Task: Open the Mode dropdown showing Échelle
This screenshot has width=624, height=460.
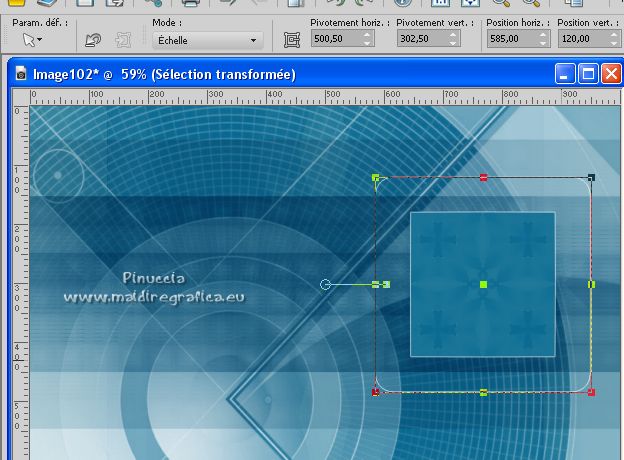Action: pos(207,40)
